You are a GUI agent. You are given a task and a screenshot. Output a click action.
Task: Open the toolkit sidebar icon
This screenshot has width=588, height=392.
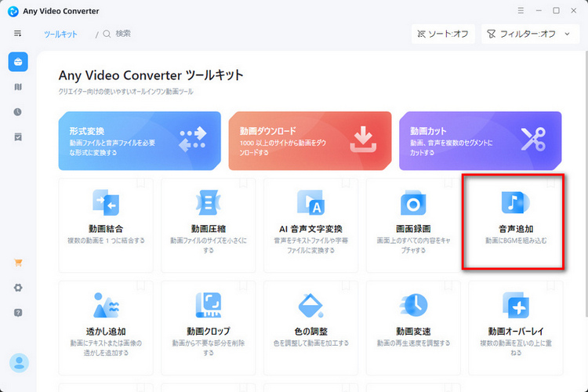pos(18,62)
